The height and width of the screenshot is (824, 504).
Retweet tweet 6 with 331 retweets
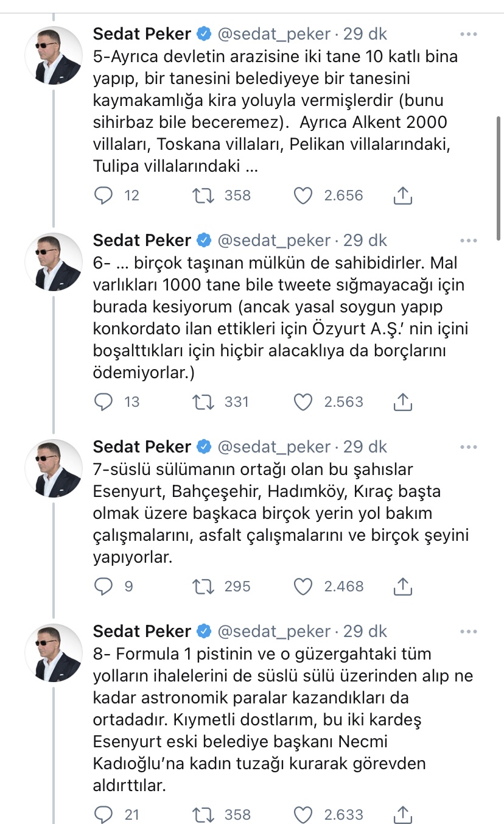click(203, 402)
